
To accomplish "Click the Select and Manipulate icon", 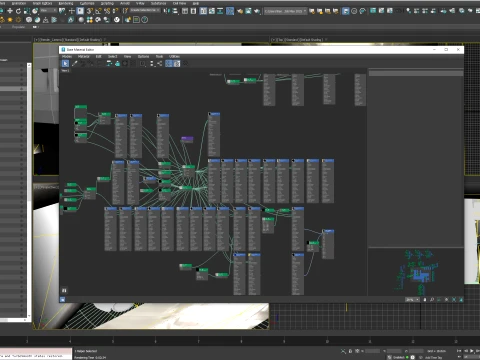I will click(72, 11).
